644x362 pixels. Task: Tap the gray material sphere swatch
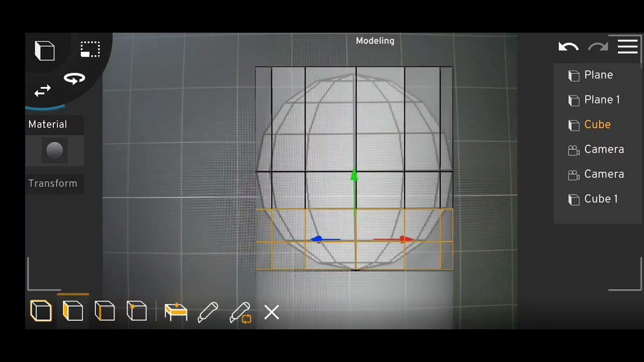tap(54, 150)
